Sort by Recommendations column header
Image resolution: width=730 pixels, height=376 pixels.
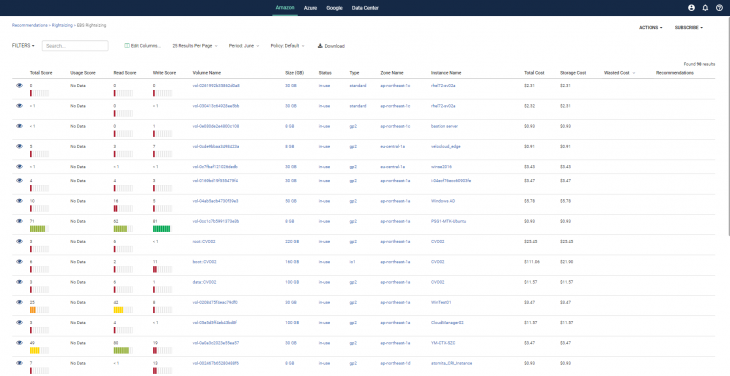coord(675,73)
